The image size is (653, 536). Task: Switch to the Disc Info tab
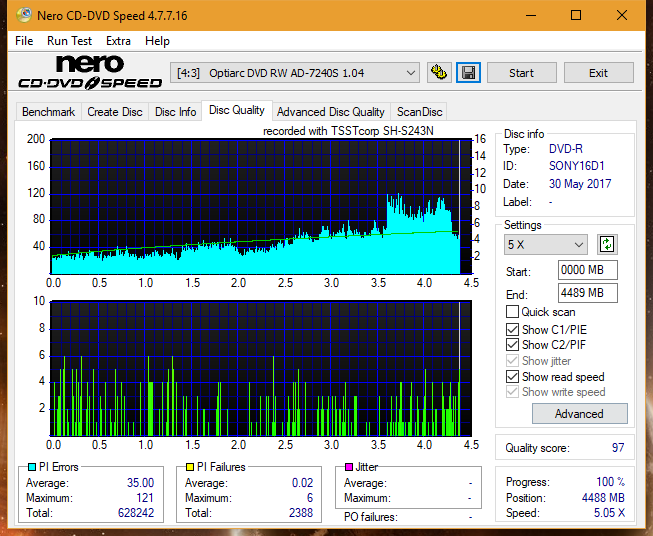175,112
